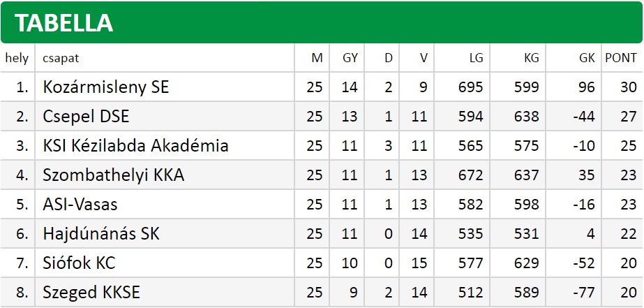
Task: Select the LG column header
Action: (x=477, y=58)
